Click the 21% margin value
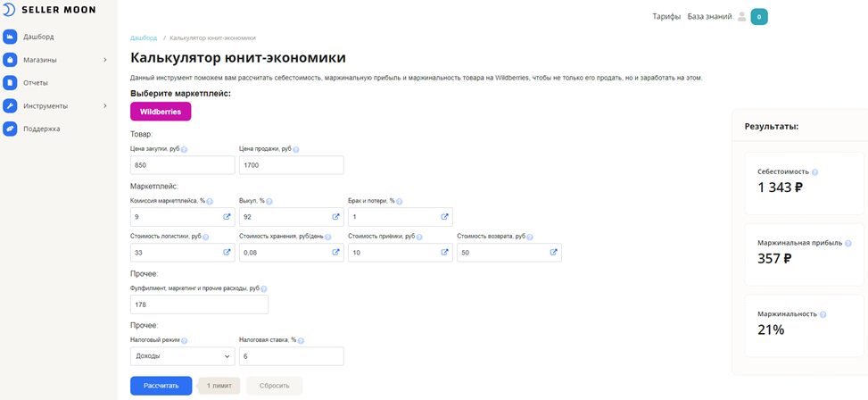This screenshot has height=400, width=868. 771,329
